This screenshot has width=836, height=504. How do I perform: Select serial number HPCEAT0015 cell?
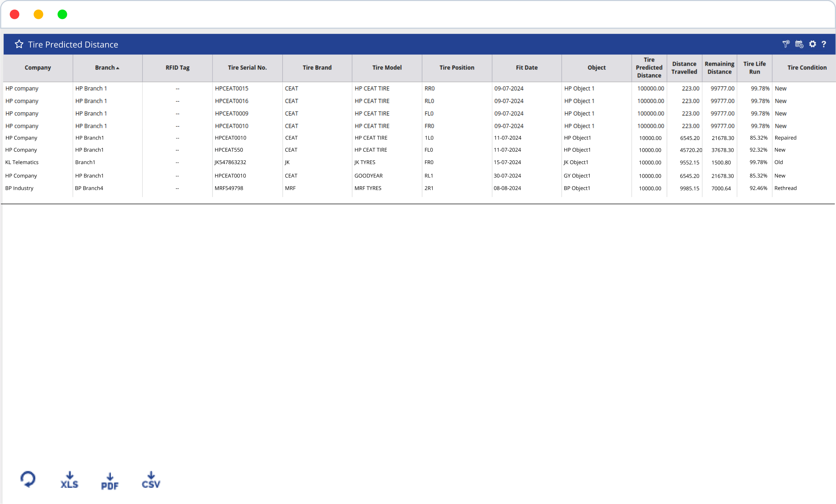(232, 88)
